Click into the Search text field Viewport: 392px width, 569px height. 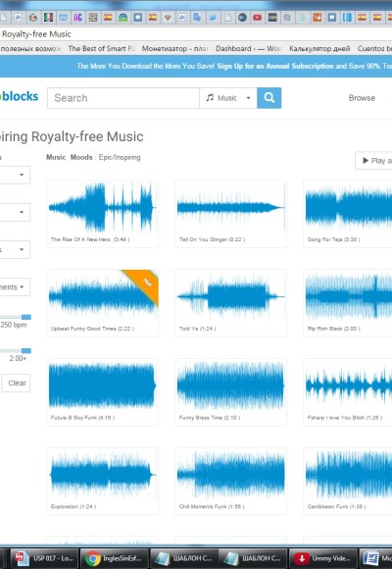click(123, 98)
